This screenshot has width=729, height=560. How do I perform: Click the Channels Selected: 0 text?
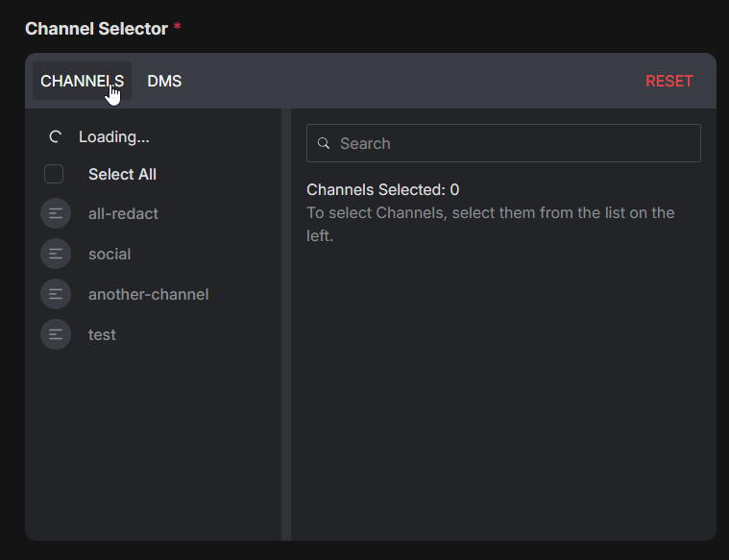[382, 190]
